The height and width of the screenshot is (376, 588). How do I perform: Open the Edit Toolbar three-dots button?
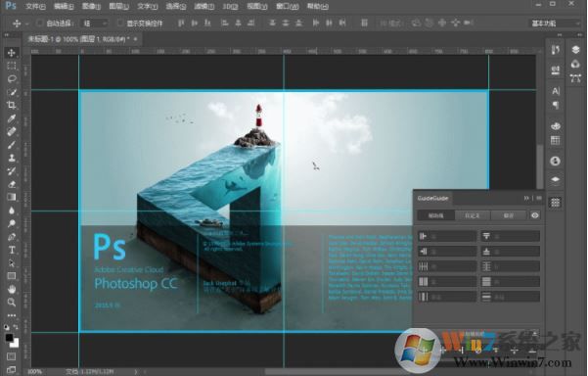coord(12,315)
